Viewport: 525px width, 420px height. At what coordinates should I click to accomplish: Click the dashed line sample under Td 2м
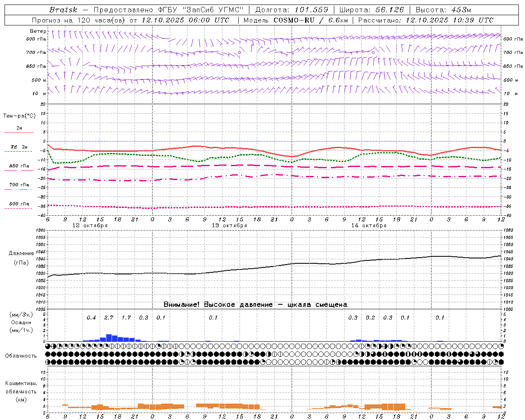[18, 152]
